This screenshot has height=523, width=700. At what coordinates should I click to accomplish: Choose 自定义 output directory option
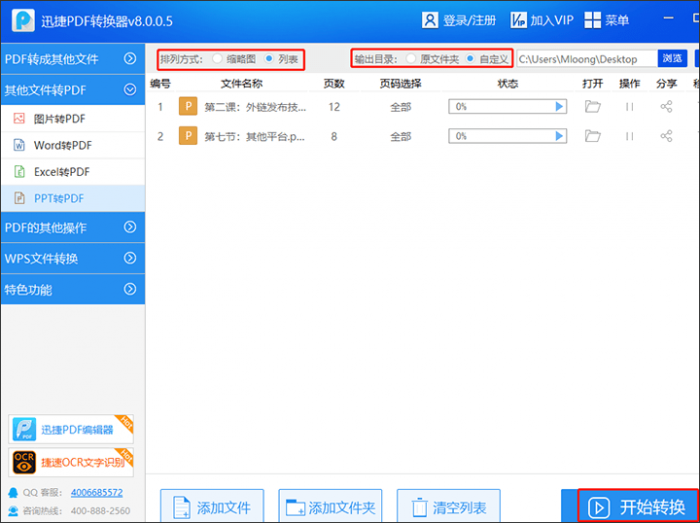point(470,59)
